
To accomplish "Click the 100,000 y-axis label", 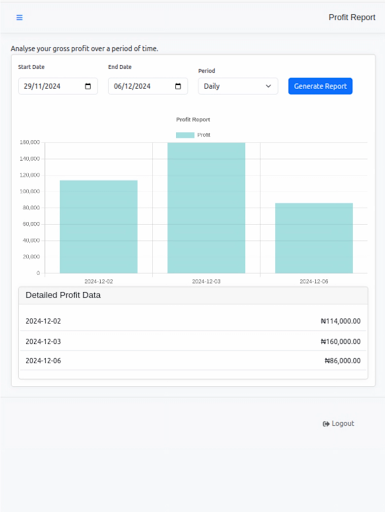I will click(x=30, y=191).
